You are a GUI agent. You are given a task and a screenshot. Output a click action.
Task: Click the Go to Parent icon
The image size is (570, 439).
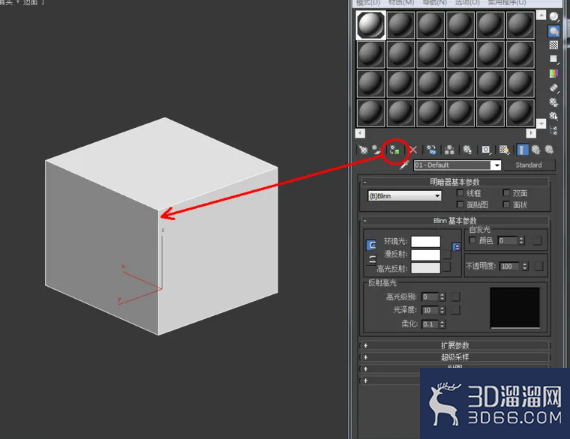point(536,150)
